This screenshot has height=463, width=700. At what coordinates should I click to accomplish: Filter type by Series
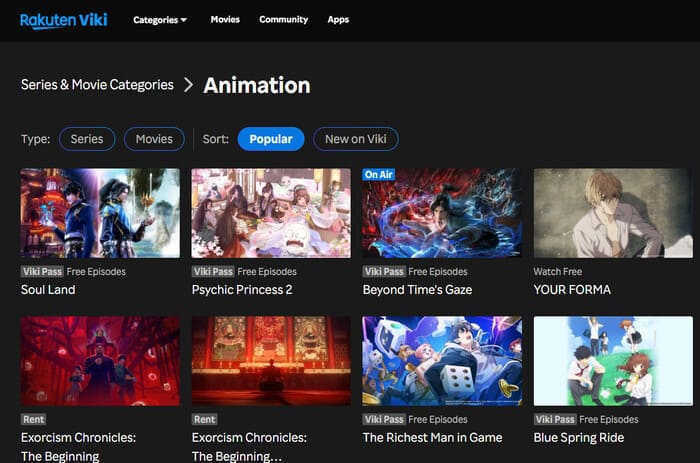(87, 139)
